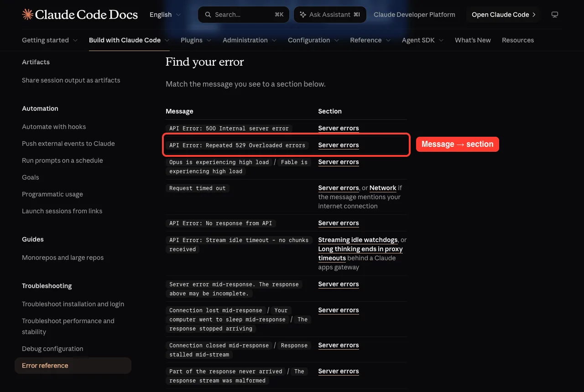The height and width of the screenshot is (392, 584).
Task: Navigate to Programmatic usage
Action: coord(52,194)
